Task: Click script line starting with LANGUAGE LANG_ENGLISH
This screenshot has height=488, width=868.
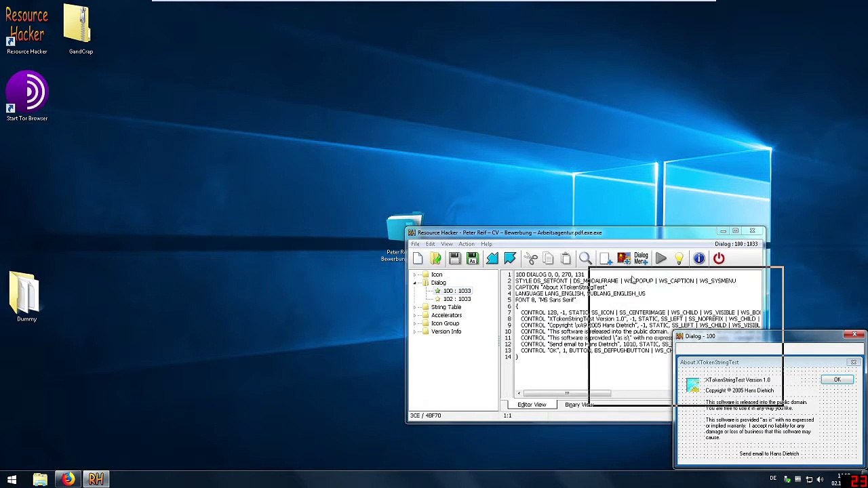Action: (x=580, y=293)
